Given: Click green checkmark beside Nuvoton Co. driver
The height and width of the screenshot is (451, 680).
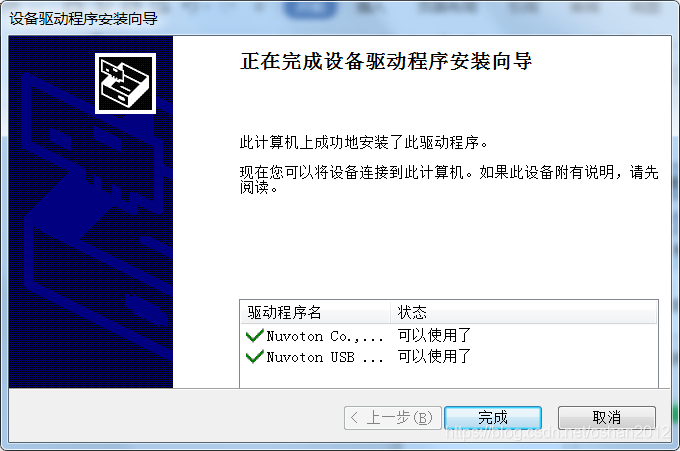Looking at the screenshot, I should 255,335.
